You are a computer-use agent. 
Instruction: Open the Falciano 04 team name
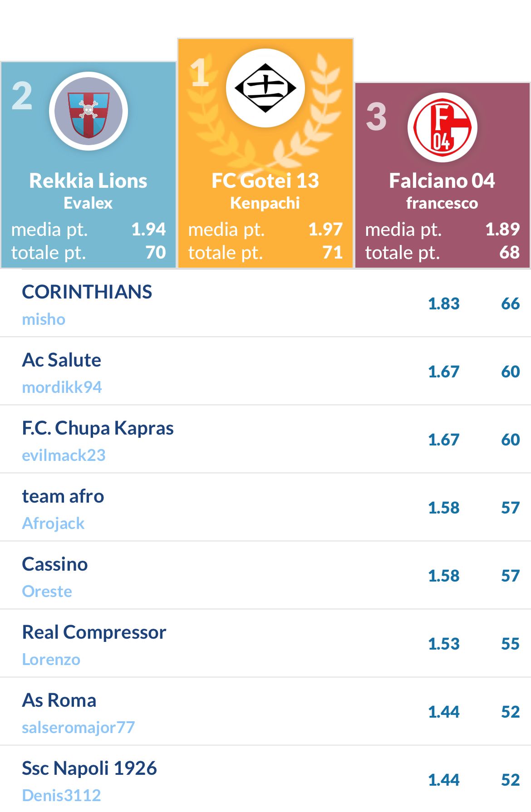pos(442,181)
